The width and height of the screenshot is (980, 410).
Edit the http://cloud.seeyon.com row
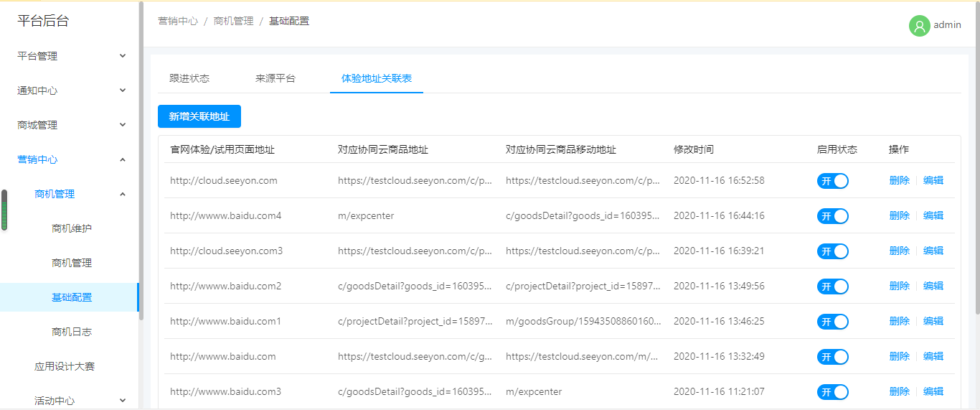pyautogui.click(x=933, y=180)
